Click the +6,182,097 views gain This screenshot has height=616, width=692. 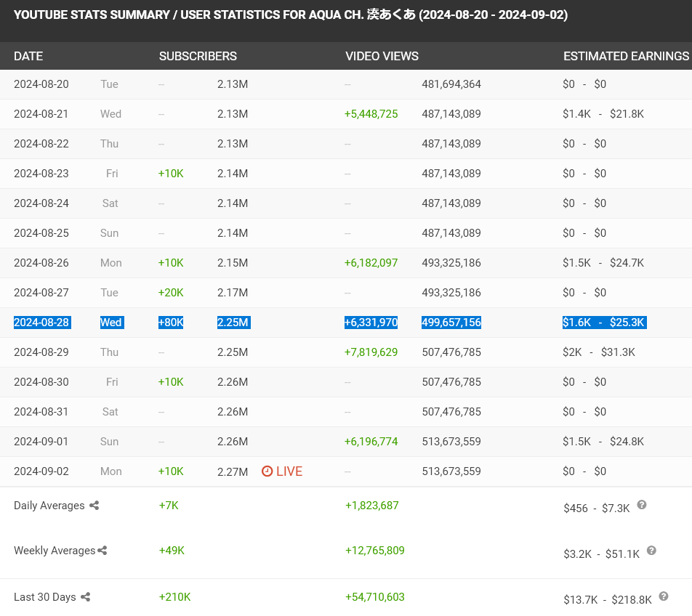pos(371,263)
